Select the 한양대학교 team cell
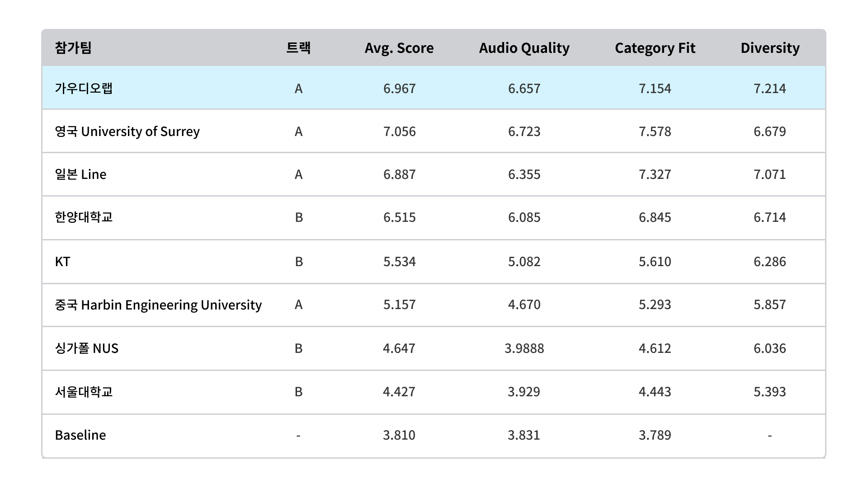Image resolution: width=868 pixels, height=488 pixels. [84, 217]
